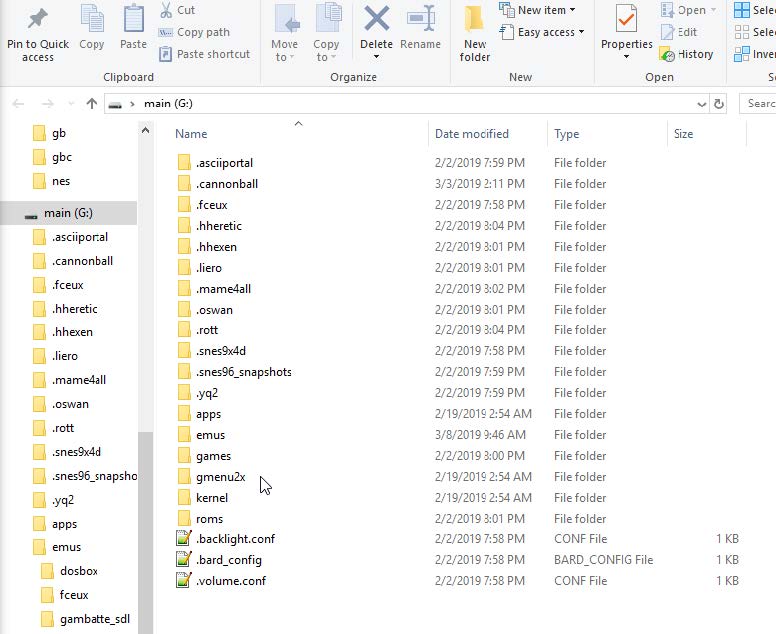Refresh the main (G:) folder view

click(719, 103)
